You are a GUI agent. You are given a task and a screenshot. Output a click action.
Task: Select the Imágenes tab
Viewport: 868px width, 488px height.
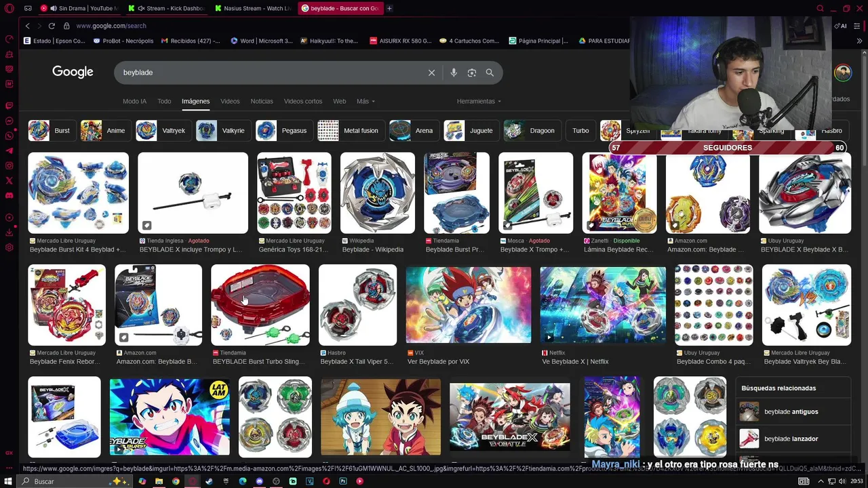coord(195,101)
